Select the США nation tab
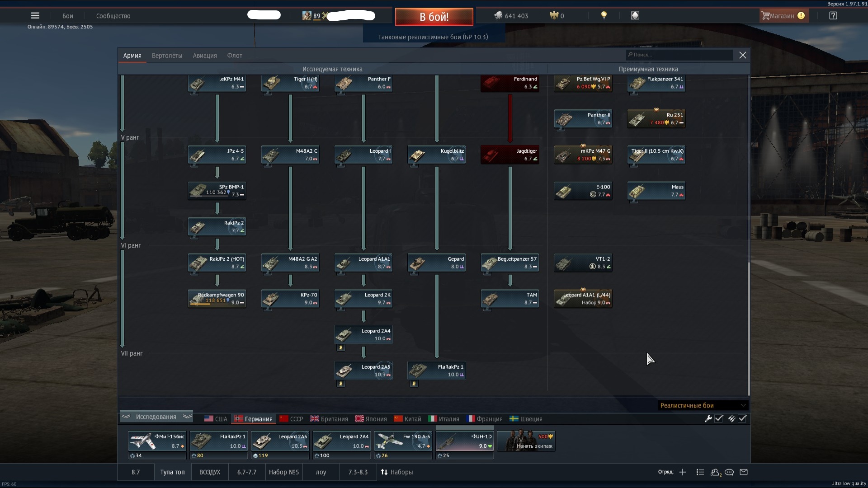 pyautogui.click(x=216, y=419)
